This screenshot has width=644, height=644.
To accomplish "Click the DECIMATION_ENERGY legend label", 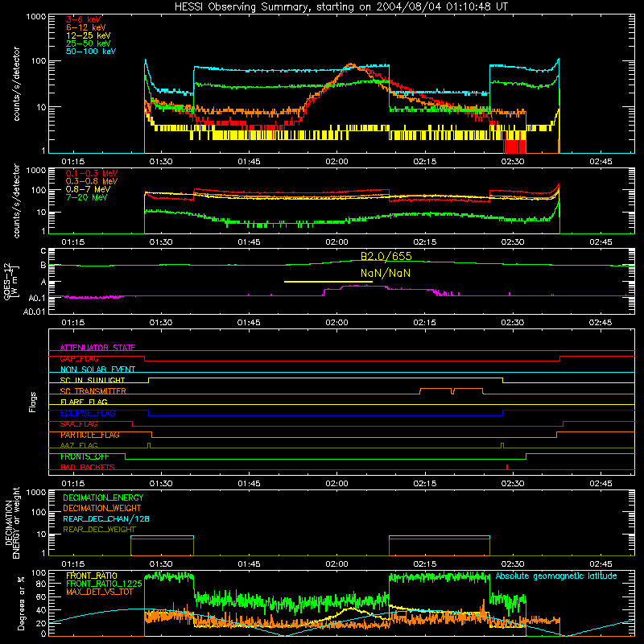I will coord(103,497).
